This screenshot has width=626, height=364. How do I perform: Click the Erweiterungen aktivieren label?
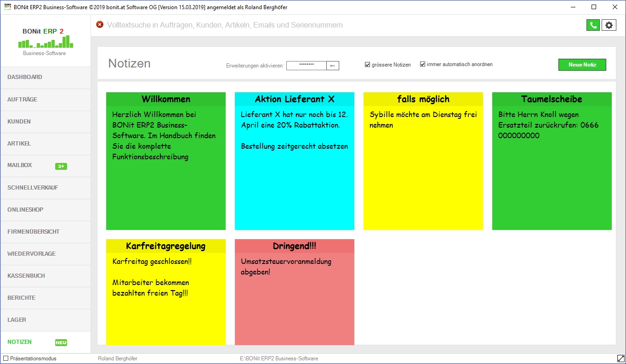tap(255, 66)
